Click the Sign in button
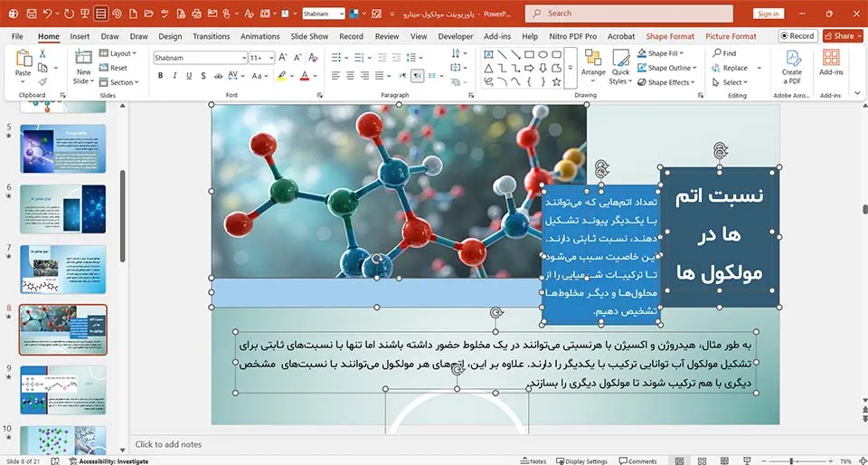 768,14
